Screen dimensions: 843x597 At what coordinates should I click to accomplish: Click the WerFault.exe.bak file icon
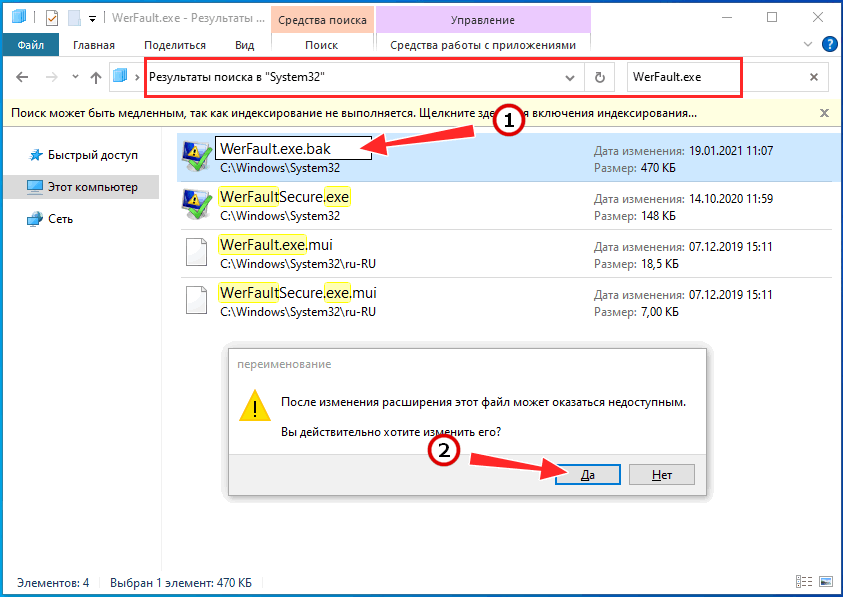[196, 157]
